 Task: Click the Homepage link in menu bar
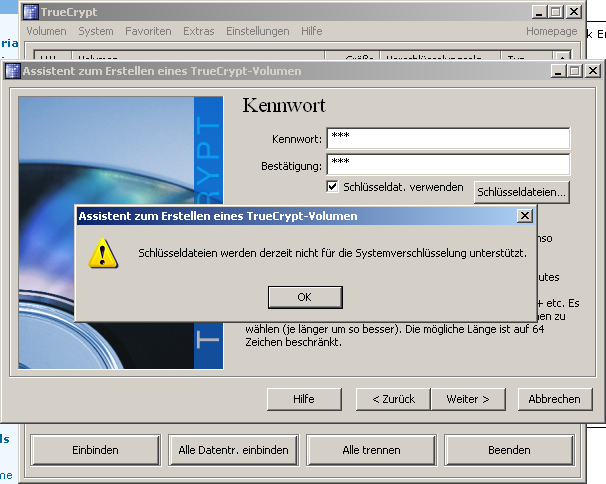[552, 31]
